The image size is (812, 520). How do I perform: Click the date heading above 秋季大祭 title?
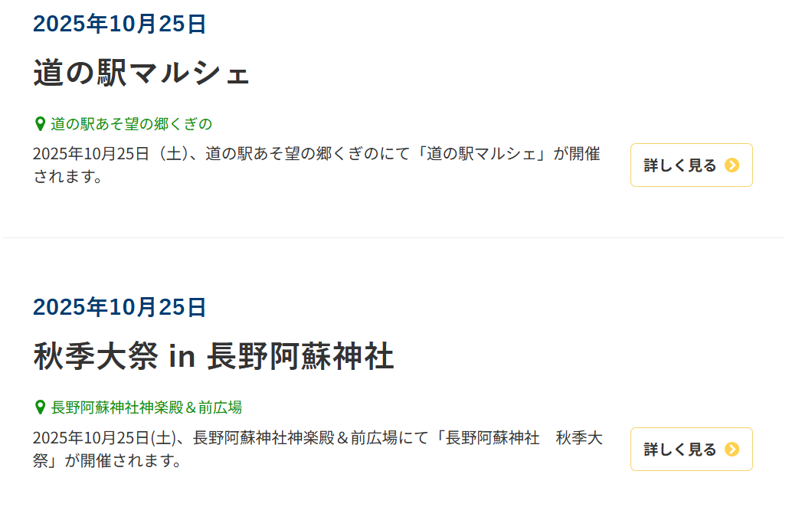[120, 307]
